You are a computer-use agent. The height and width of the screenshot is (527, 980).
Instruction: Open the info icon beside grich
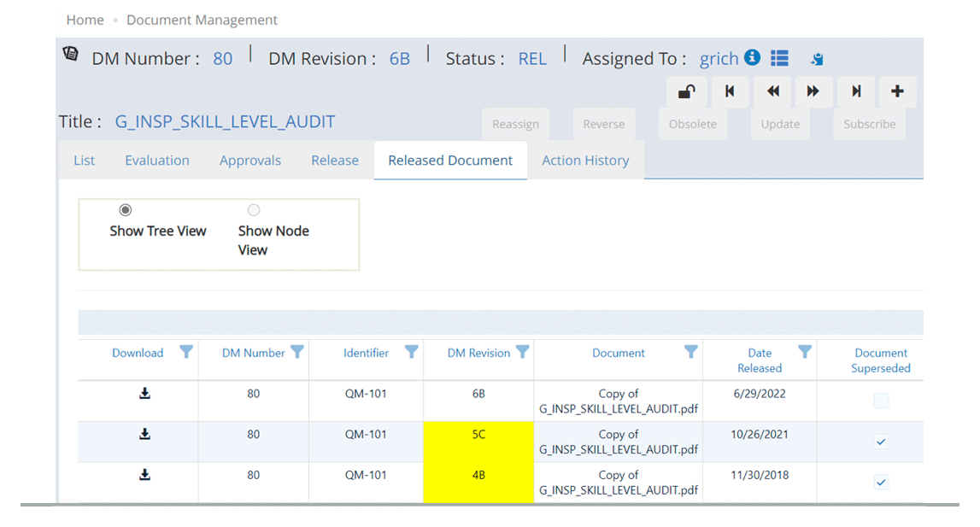754,58
